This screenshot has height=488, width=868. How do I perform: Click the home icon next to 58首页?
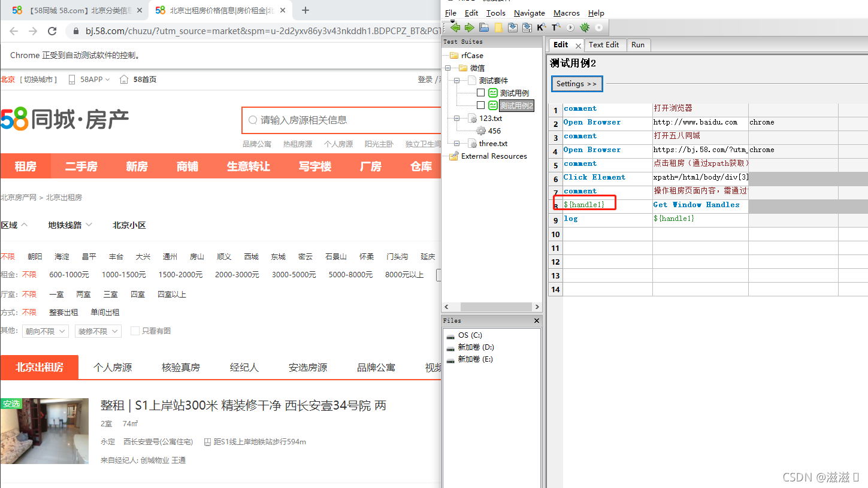tap(124, 80)
